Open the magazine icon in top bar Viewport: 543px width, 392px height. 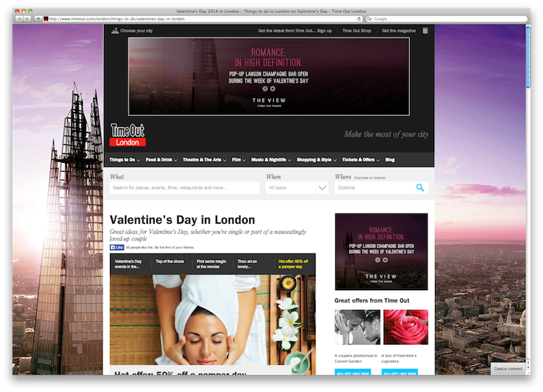pos(426,31)
